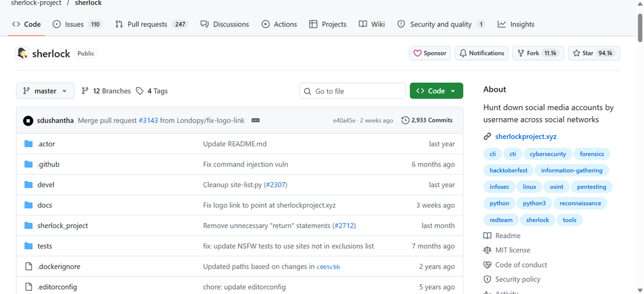Open the Code tab
This screenshot has height=294, width=644.
26,24
